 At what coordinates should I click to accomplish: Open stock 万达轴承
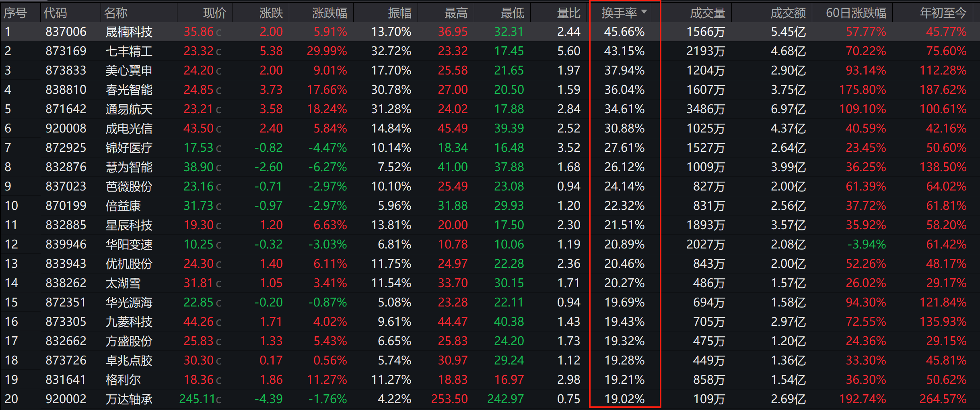[x=129, y=399]
